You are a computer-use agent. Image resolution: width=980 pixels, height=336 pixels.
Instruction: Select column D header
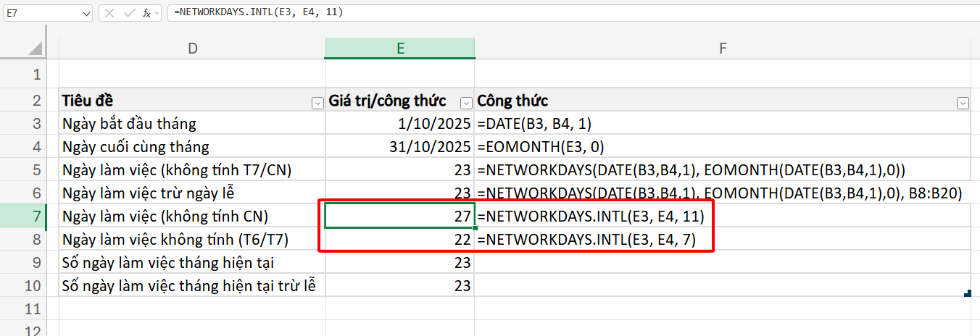(192, 49)
